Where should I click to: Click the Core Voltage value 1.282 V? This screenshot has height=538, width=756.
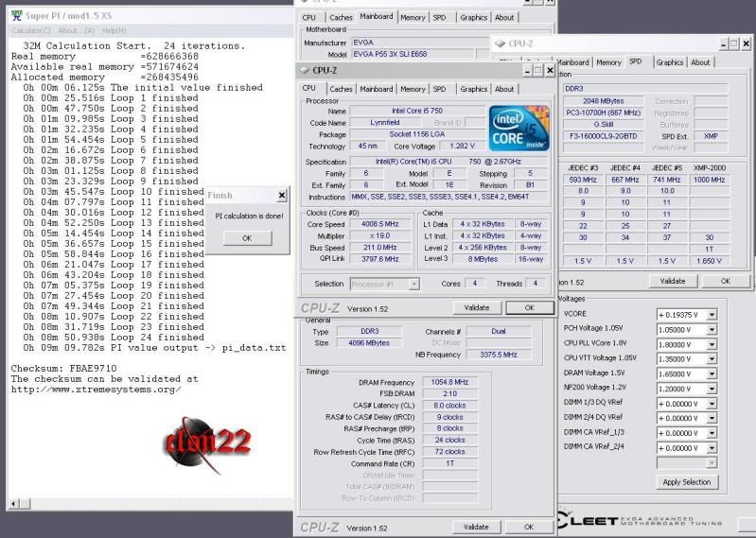462,146
